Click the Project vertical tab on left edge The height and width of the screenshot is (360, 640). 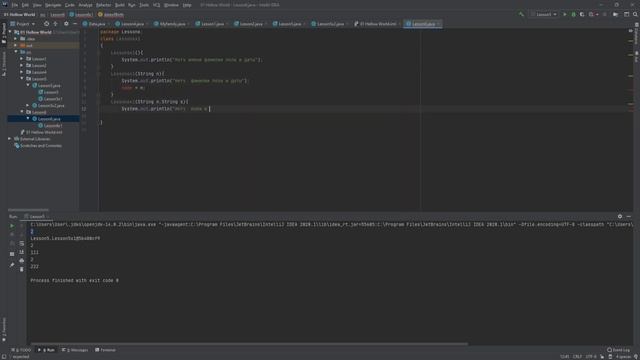pos(4,32)
